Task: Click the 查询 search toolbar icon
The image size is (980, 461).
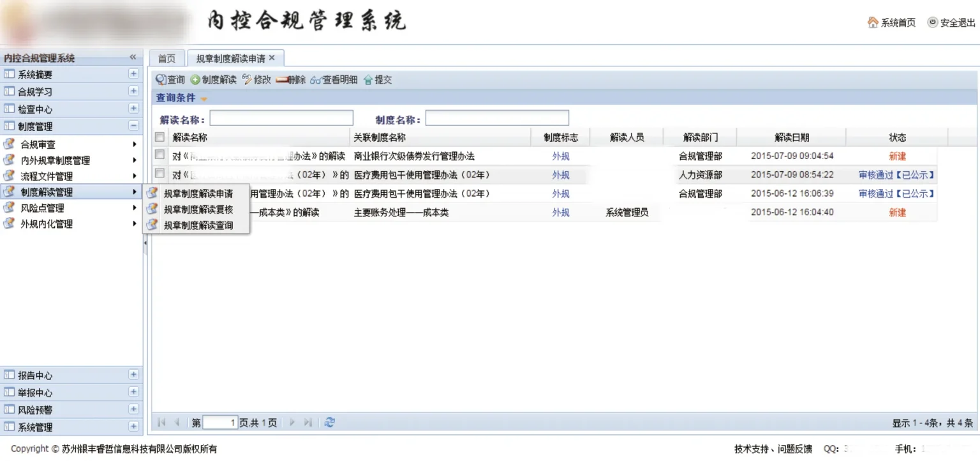Action: tap(161, 80)
